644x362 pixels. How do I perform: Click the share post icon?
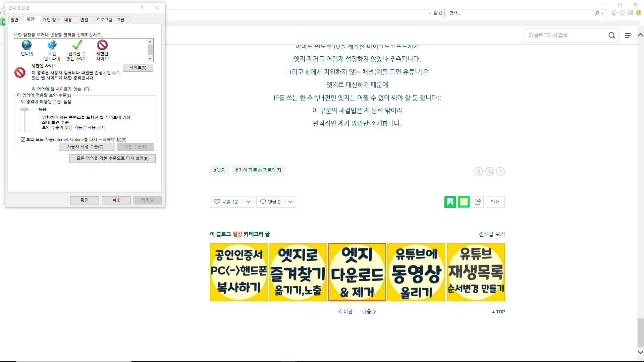coord(478,202)
